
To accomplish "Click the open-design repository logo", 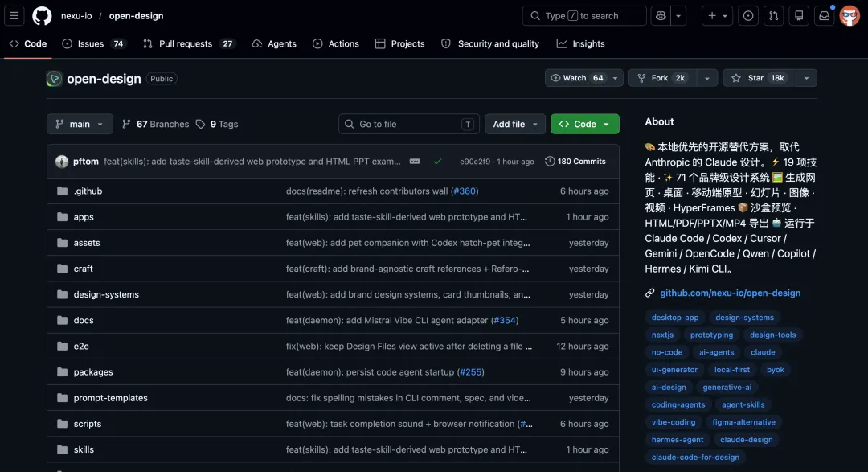I will click(54, 79).
